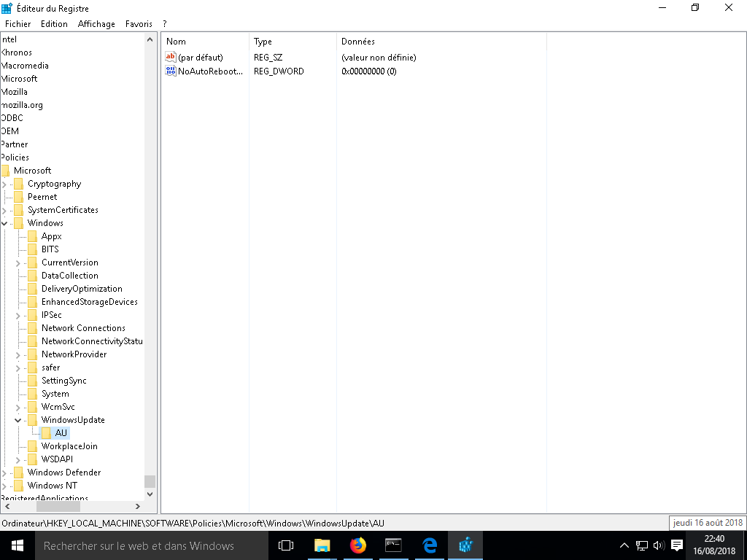Sort values by Données column header
The height and width of the screenshot is (560, 747).
tap(441, 42)
